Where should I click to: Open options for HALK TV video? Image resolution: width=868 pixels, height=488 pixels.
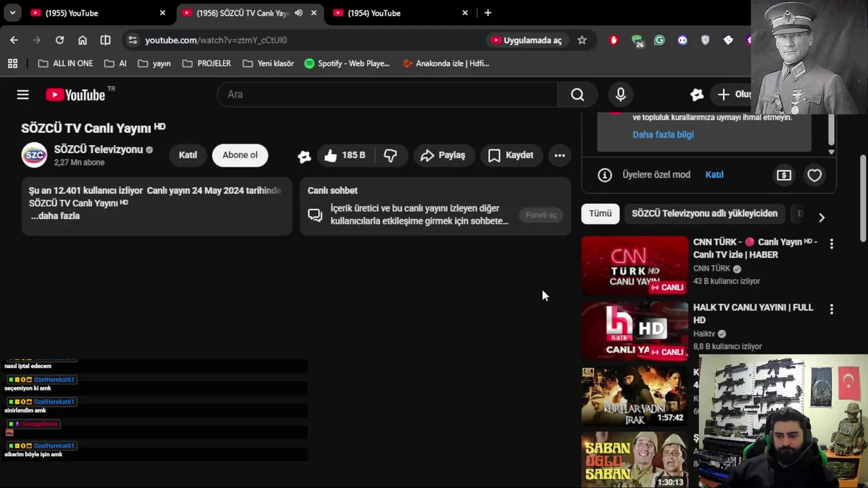click(831, 309)
